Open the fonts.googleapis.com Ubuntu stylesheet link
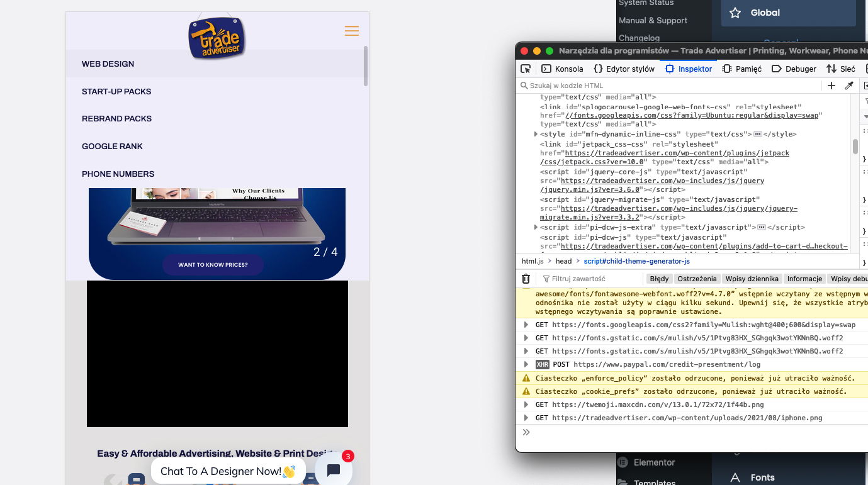Screen dimensions: 868x485 pos(694,116)
